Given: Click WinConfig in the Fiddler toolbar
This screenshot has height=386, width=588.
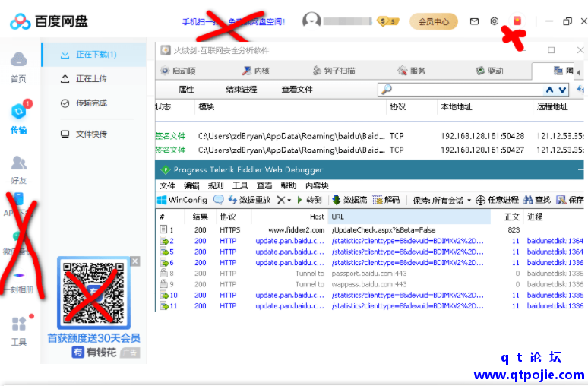Looking at the screenshot, I should point(182,200).
